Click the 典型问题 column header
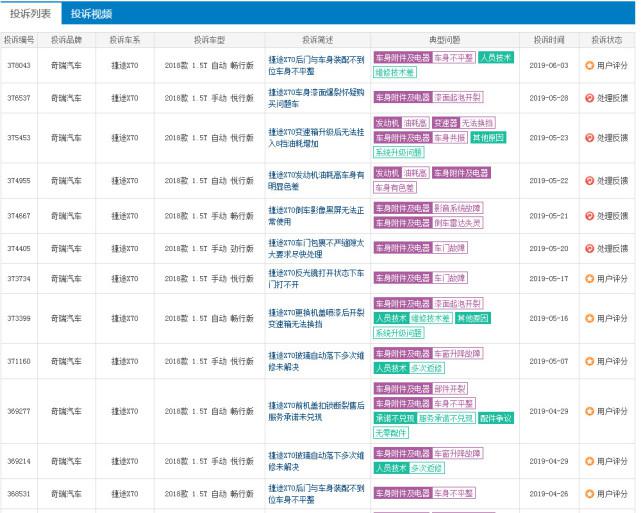The height and width of the screenshot is (513, 641). [x=445, y=40]
